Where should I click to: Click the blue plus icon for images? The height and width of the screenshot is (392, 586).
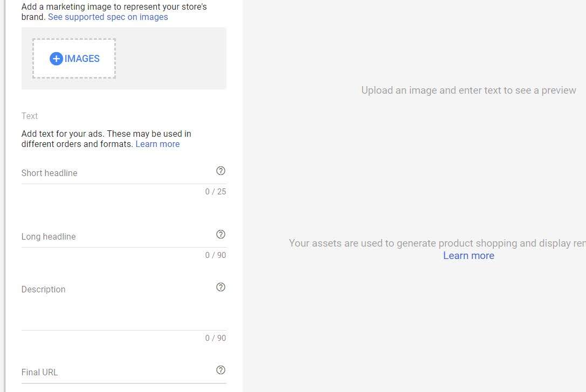click(56, 59)
